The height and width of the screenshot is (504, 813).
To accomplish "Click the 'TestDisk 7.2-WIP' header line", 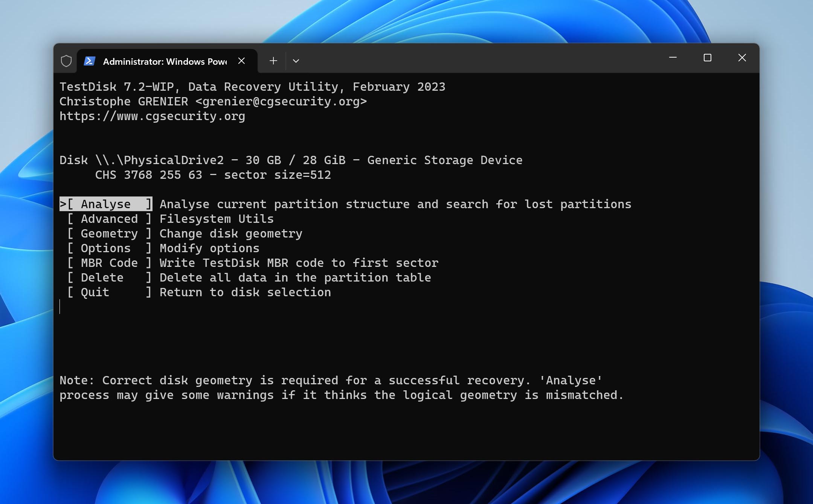I will [253, 87].
